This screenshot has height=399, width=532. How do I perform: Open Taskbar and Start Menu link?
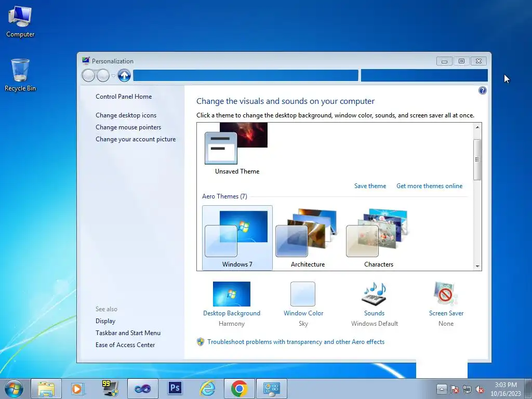click(128, 333)
